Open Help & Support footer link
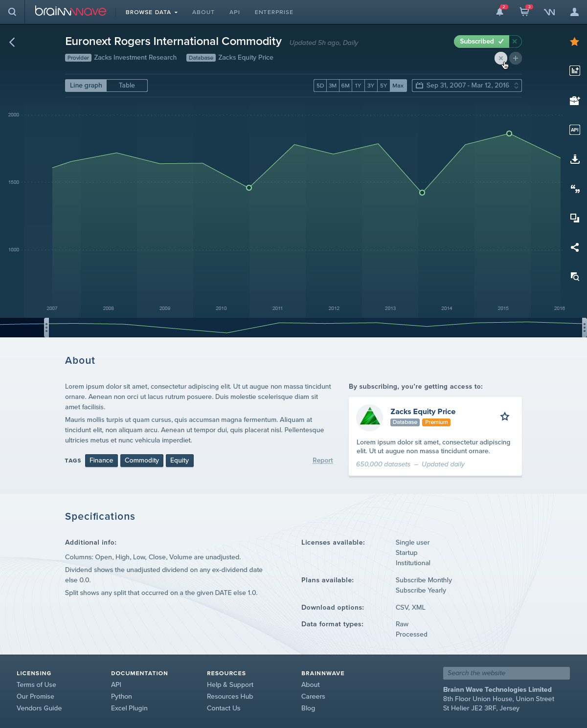This screenshot has height=728, width=587. (x=230, y=685)
